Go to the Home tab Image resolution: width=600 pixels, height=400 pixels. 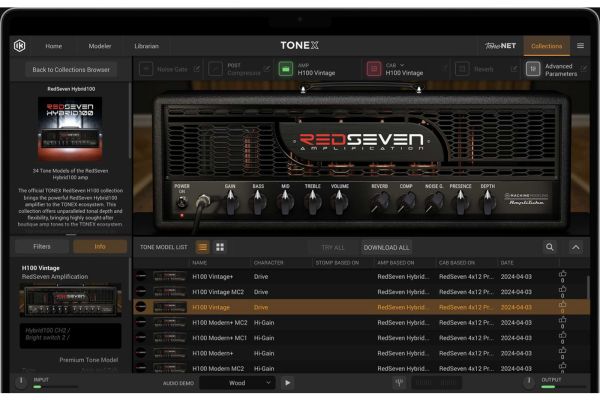(54, 46)
